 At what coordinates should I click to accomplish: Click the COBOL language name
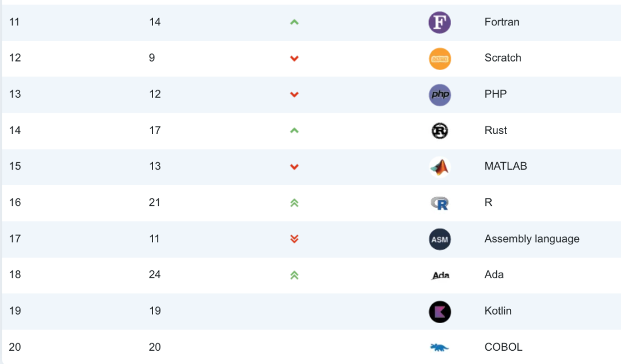tap(503, 347)
